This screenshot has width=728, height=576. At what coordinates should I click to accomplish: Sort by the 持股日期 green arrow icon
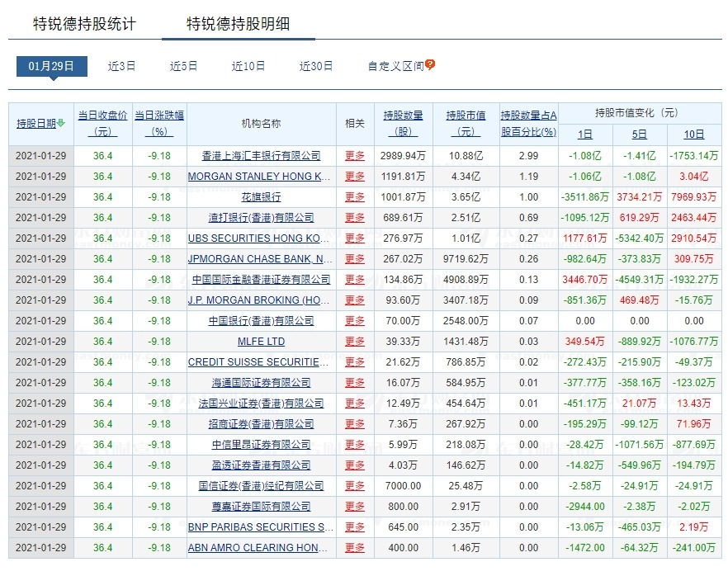[x=61, y=124]
